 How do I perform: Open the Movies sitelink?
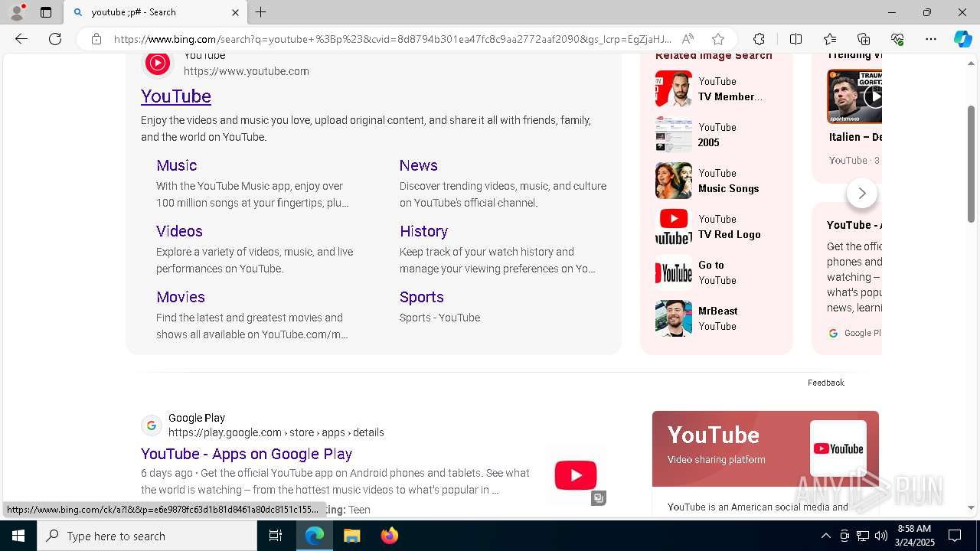click(x=181, y=297)
